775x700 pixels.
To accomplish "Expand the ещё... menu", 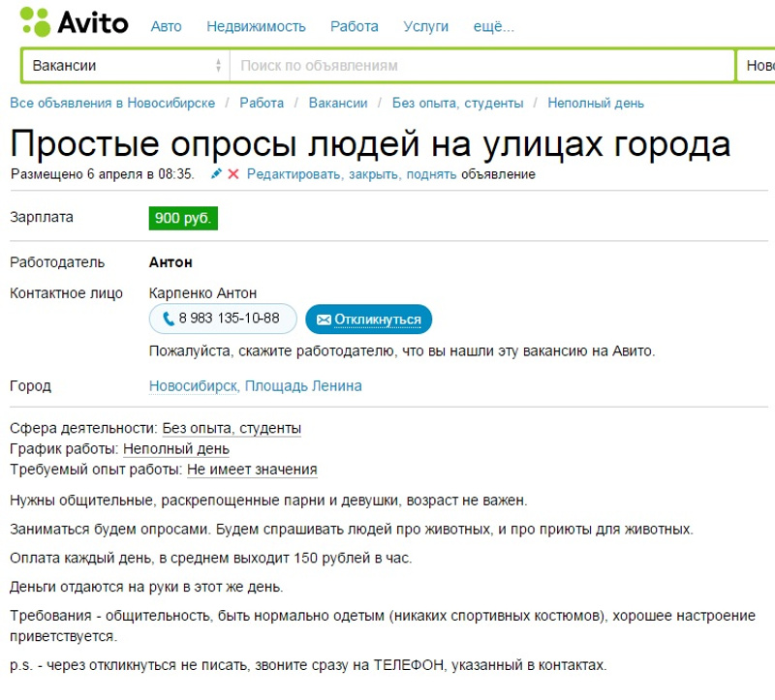I will [494, 26].
